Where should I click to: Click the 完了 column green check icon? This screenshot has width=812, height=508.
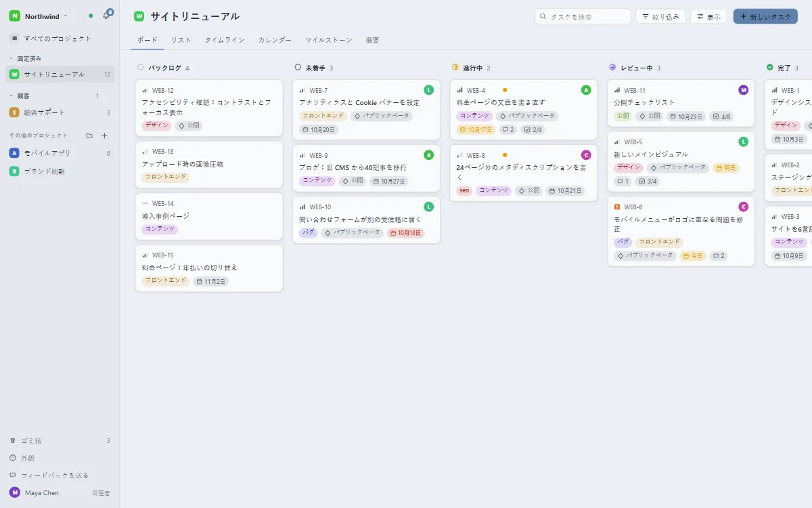[770, 68]
